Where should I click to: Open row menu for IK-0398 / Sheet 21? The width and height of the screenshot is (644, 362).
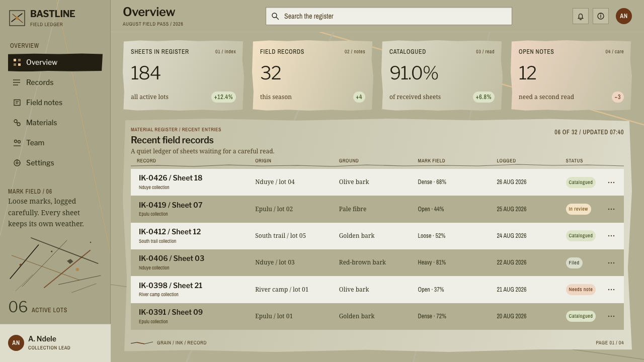(x=611, y=290)
